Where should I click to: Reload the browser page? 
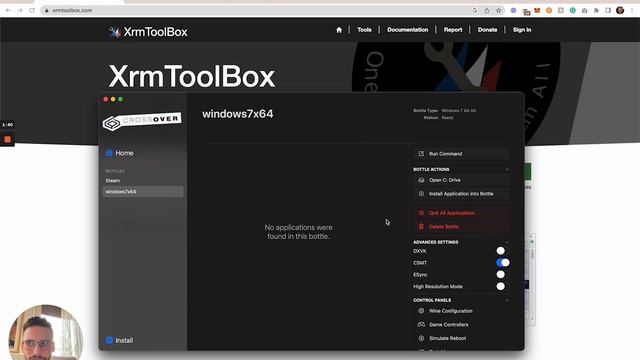32,10
